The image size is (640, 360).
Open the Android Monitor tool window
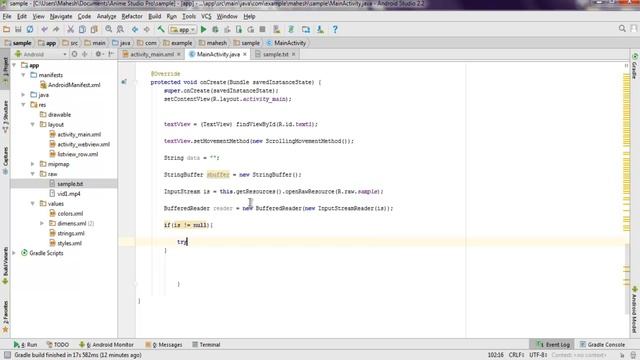click(106, 344)
